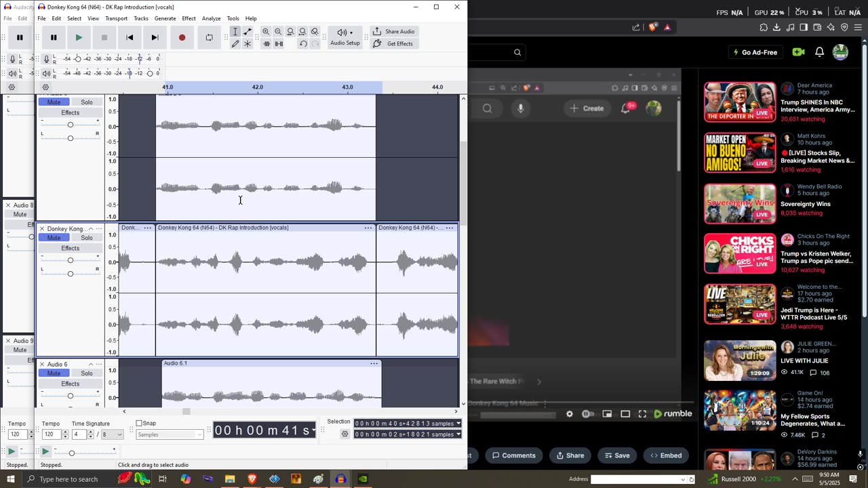Click the Rumble Comments button
The height and width of the screenshot is (488, 868).
click(514, 455)
